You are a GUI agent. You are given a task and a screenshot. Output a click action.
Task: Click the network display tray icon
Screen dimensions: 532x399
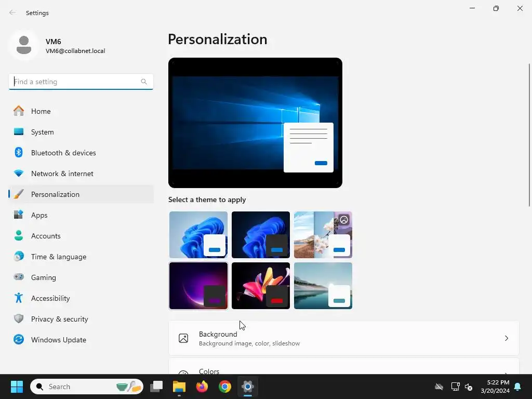click(455, 387)
